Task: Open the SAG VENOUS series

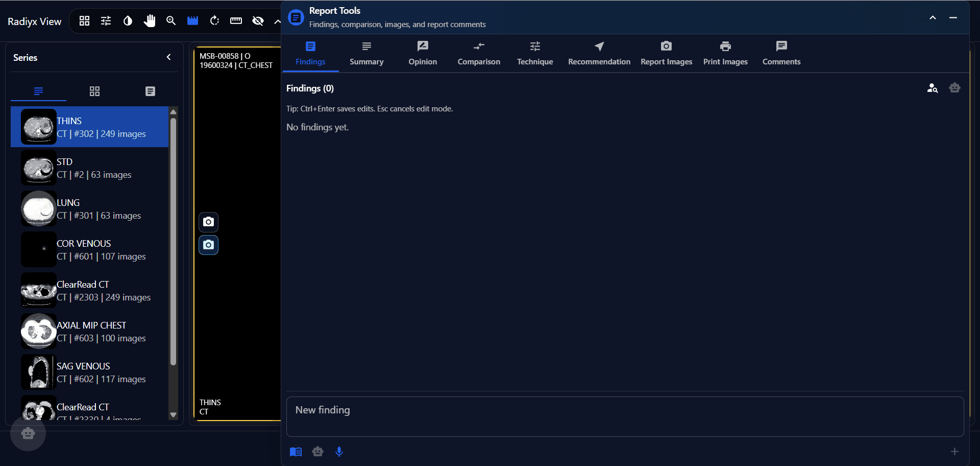Action: pos(89,372)
